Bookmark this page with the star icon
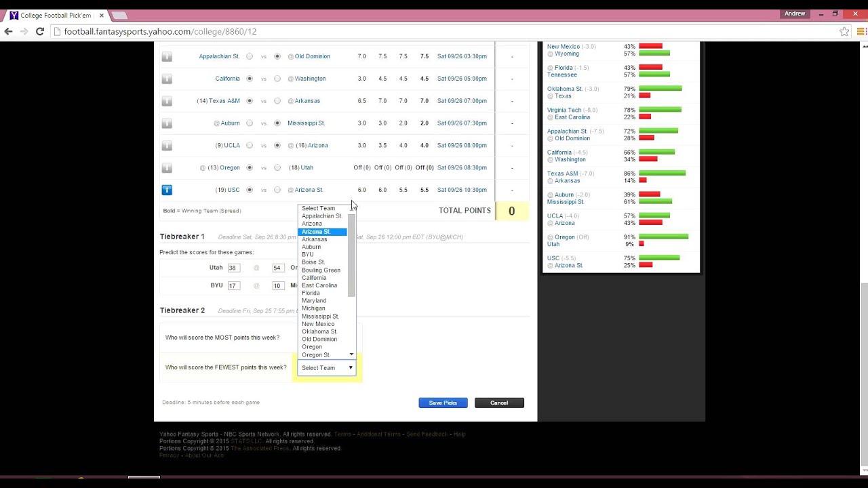Viewport: 868px width, 488px height. [x=844, y=31]
